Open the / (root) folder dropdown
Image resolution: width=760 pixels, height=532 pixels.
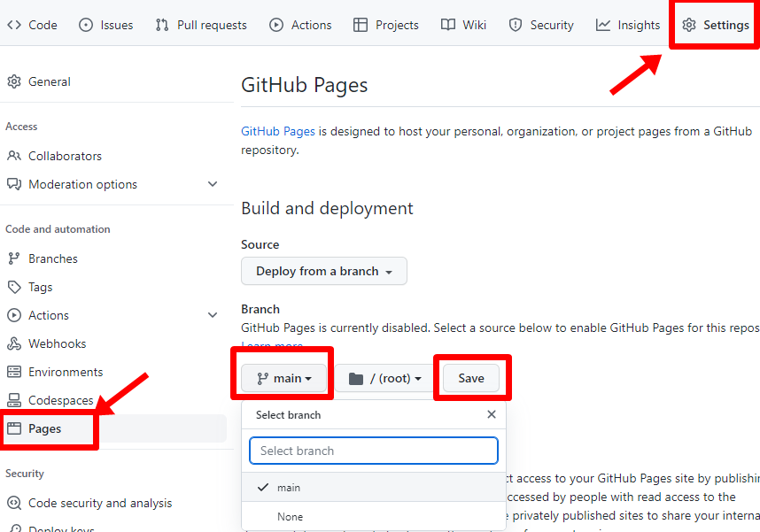384,378
